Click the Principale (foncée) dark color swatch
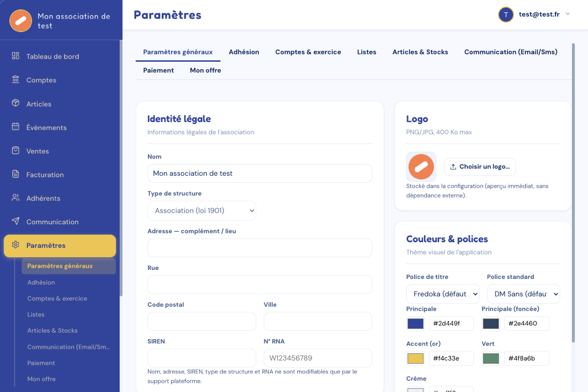 click(491, 323)
